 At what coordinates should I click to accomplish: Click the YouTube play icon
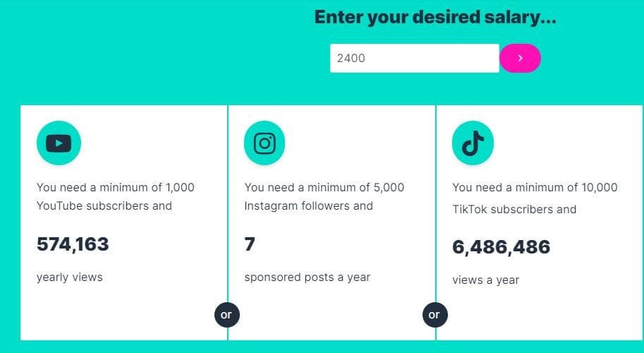pyautogui.click(x=59, y=143)
